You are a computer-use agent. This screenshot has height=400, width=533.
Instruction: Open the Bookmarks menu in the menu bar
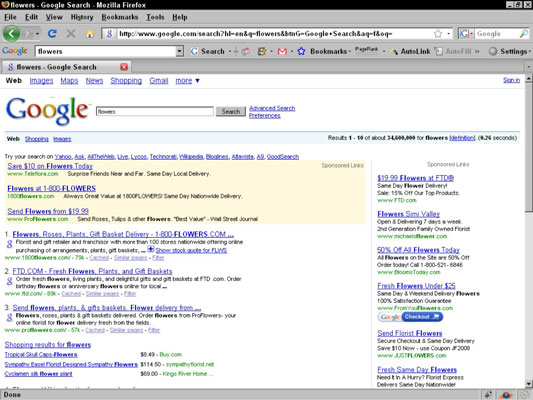click(120, 17)
